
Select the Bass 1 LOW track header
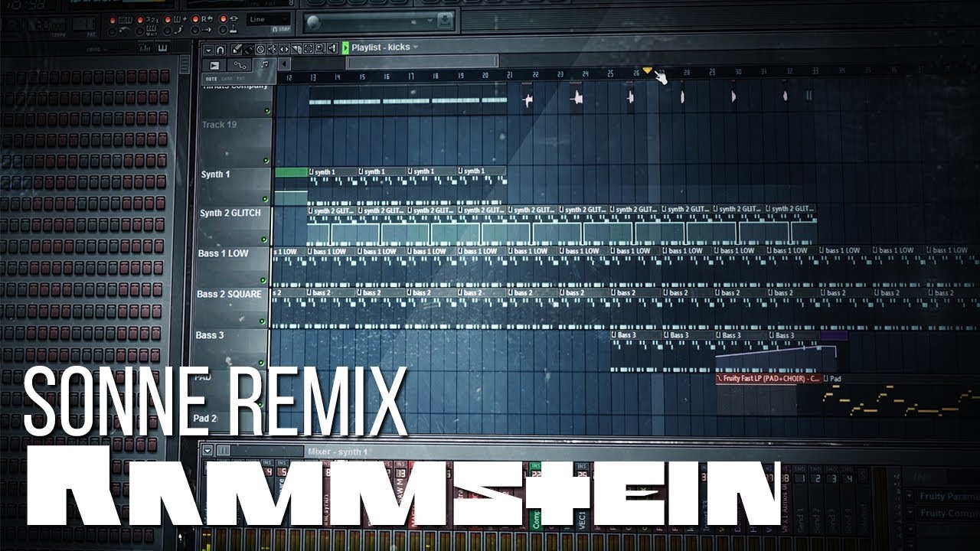pyautogui.click(x=234, y=266)
